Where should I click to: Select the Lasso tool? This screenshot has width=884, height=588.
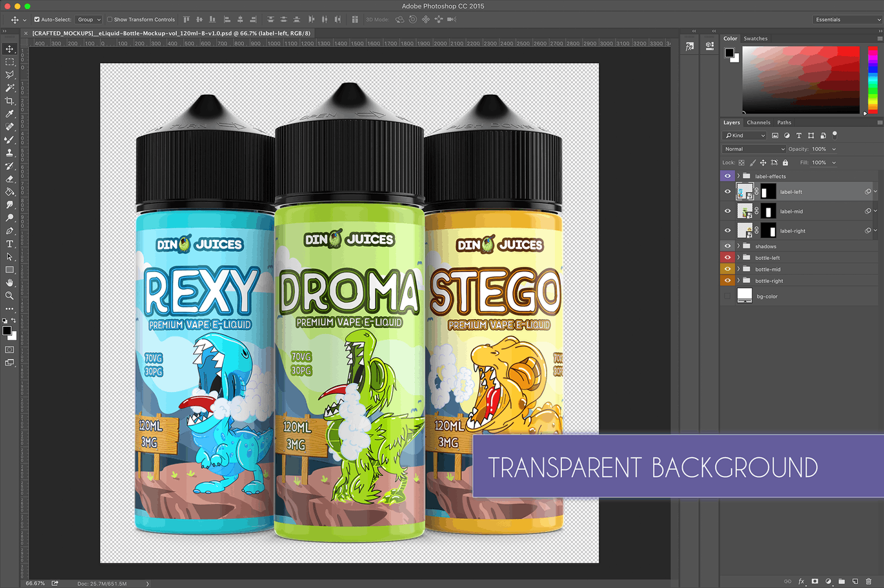tap(9, 75)
